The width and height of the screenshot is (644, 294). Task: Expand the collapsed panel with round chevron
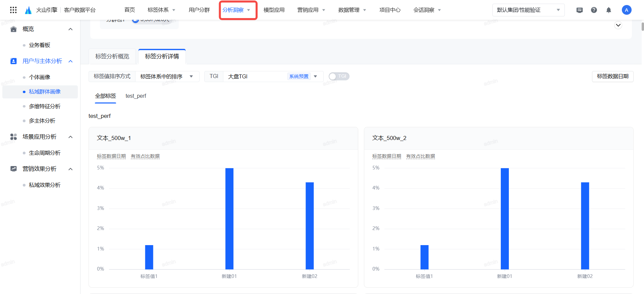pyautogui.click(x=618, y=25)
